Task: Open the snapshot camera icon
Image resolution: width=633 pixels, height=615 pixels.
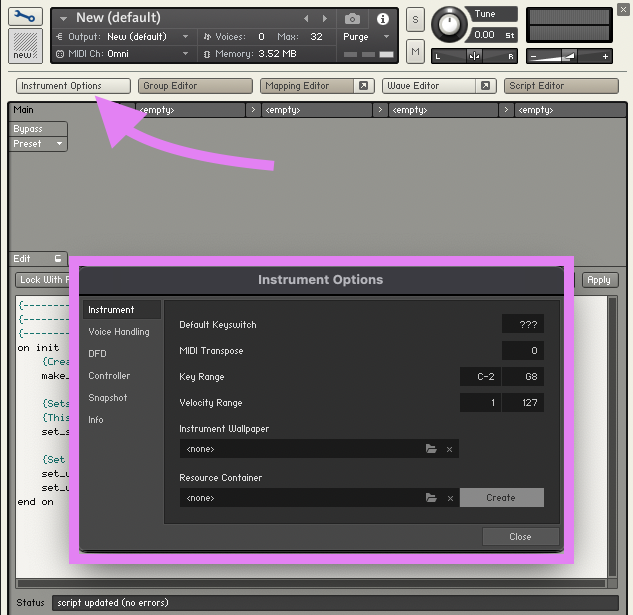Action: pos(352,19)
